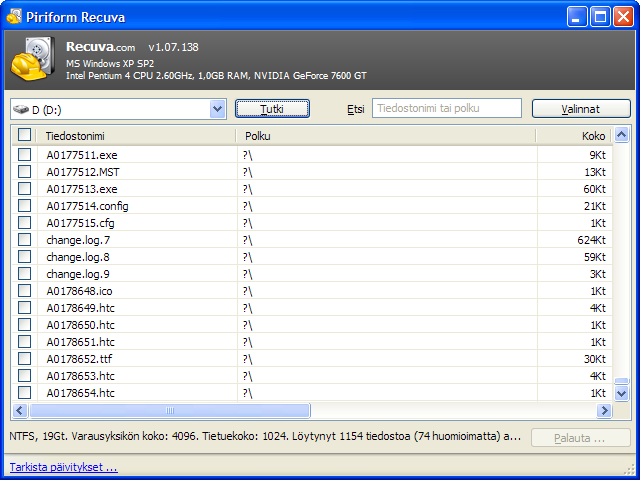This screenshot has height=480, width=640.
Task: Close the Piriform Recuva window
Action: (x=624, y=17)
